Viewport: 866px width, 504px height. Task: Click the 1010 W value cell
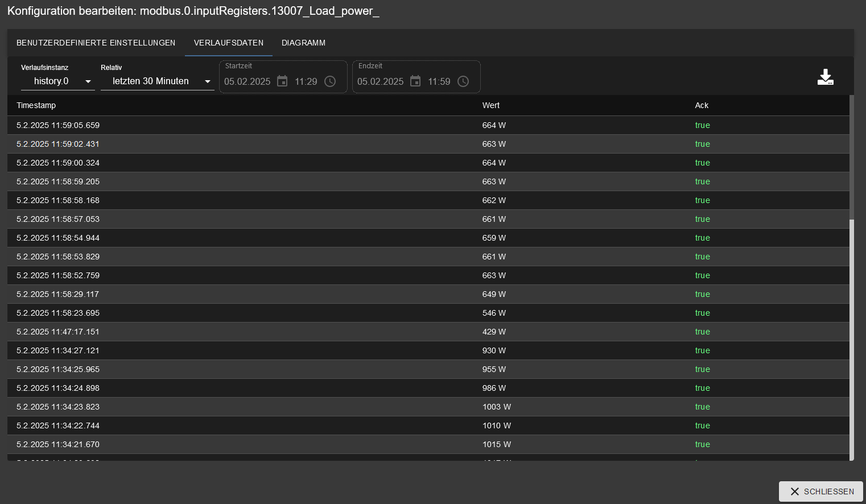[x=497, y=425]
